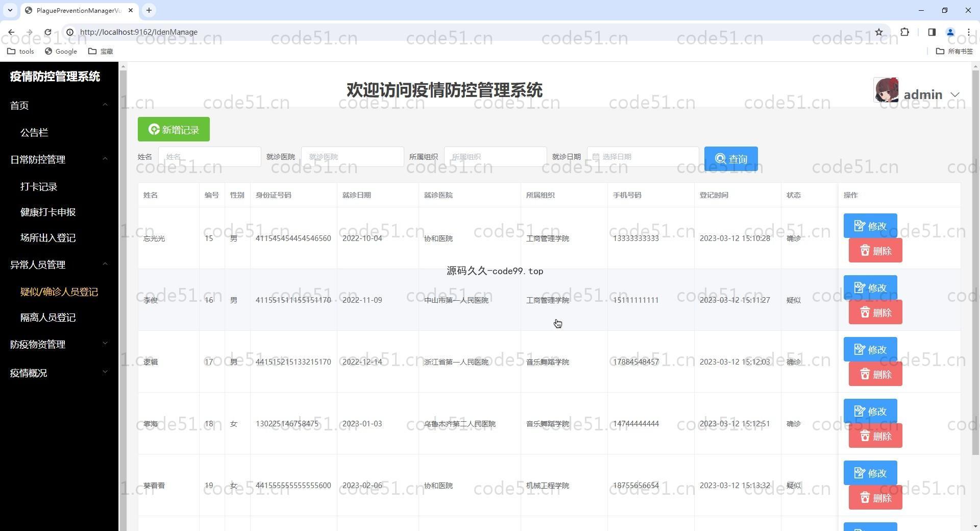Click the 中山市第一人民医院 cell
The image size is (980, 531).
point(456,300)
